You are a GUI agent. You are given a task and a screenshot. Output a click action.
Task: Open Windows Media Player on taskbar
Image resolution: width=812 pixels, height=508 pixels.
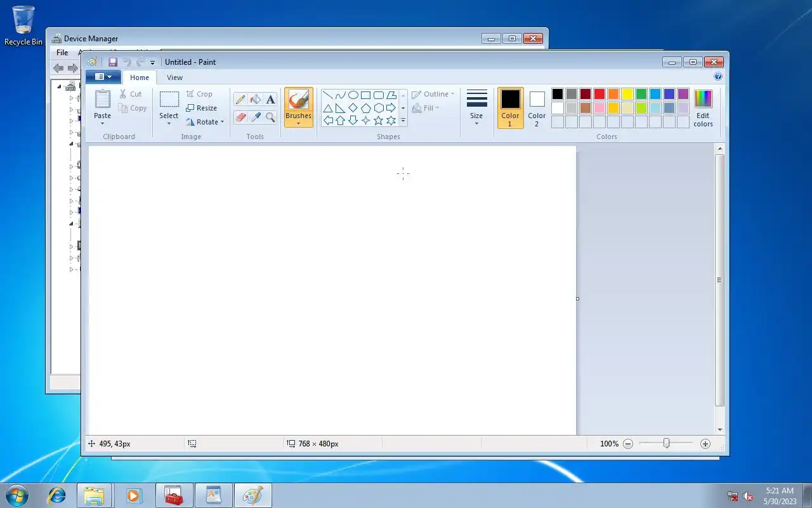133,495
